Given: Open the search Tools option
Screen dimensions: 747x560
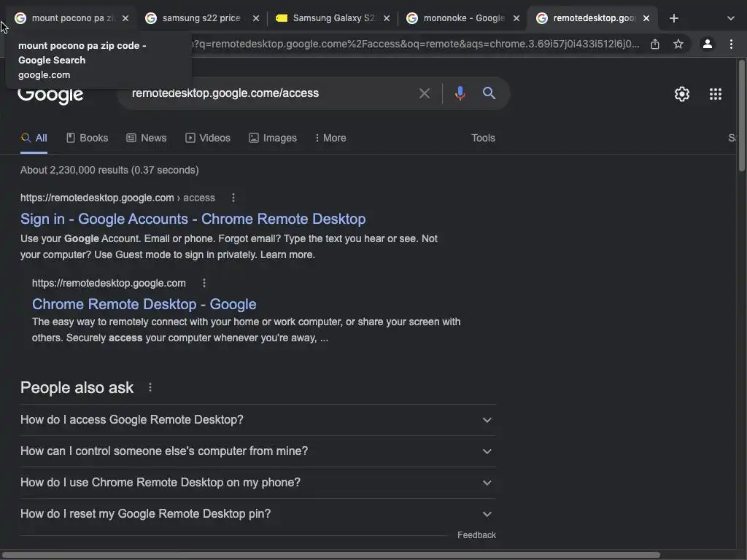Looking at the screenshot, I should pyautogui.click(x=483, y=138).
